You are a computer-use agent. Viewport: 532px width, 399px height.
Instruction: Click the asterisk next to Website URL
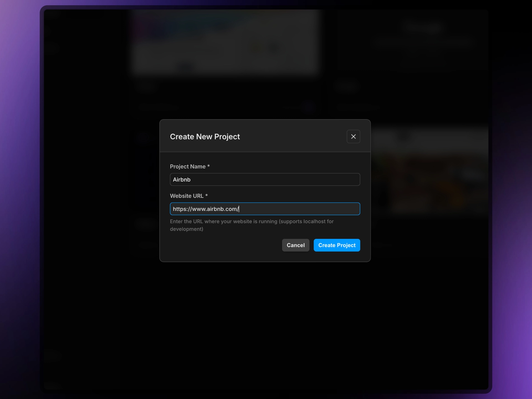pyautogui.click(x=206, y=195)
